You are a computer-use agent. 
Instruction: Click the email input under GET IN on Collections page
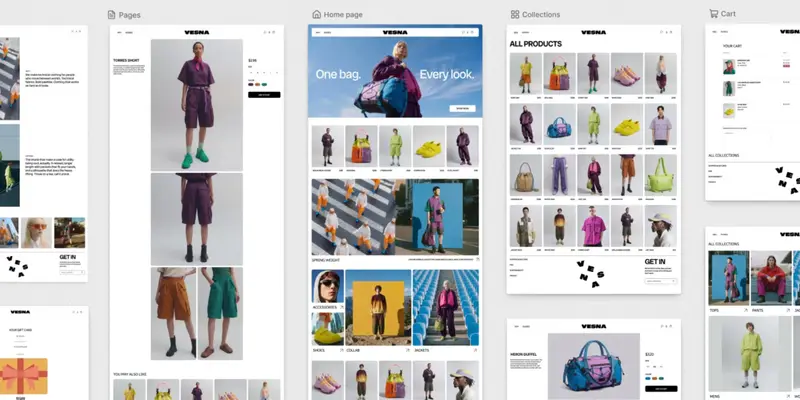[x=661, y=281]
